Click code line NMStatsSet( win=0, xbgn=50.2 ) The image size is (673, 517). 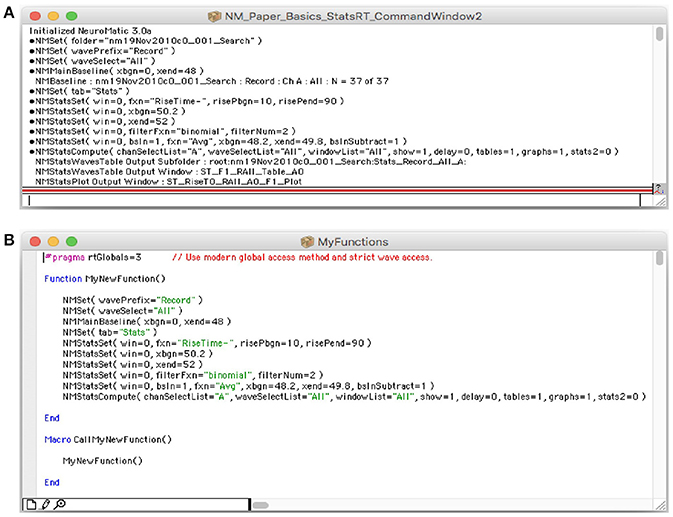pos(138,354)
